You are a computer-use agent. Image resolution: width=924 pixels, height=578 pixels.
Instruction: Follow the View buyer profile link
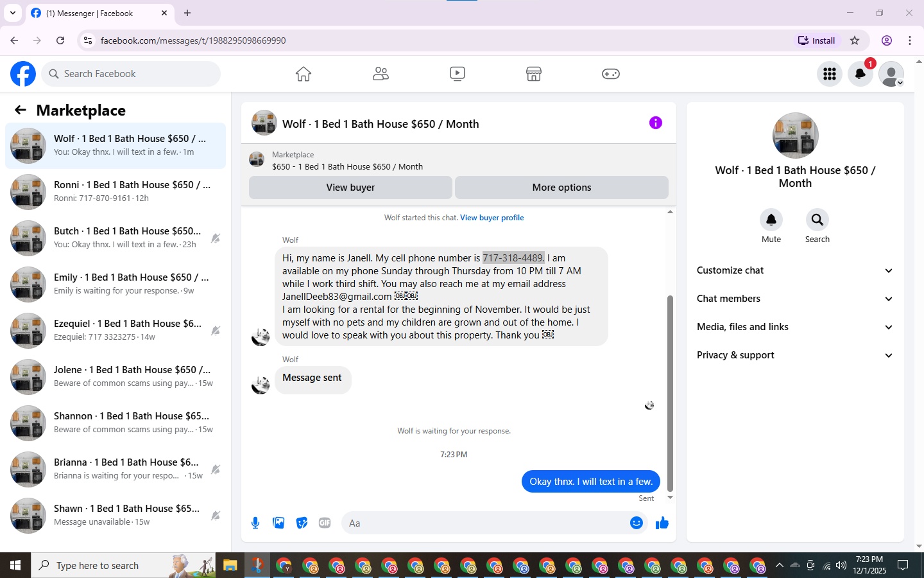pos(492,218)
